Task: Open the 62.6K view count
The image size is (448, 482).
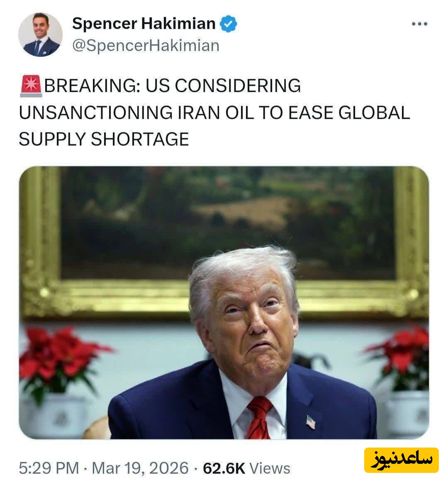Action: point(224,468)
